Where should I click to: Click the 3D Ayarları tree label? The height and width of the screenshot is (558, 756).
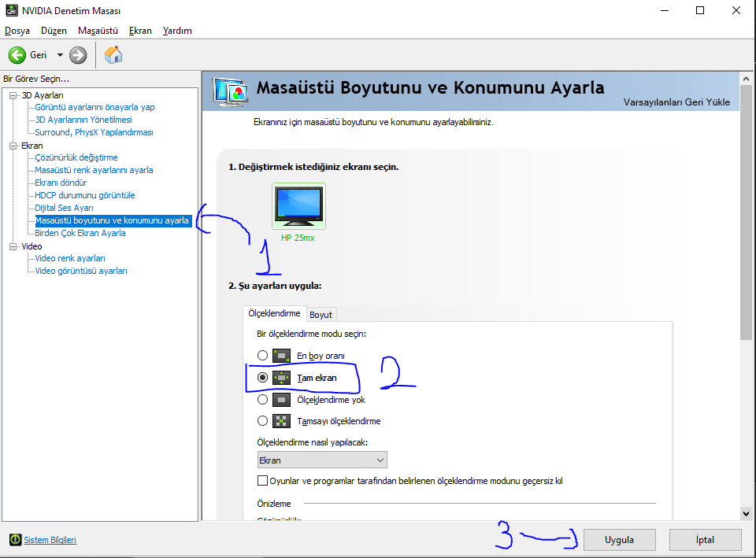43,95
